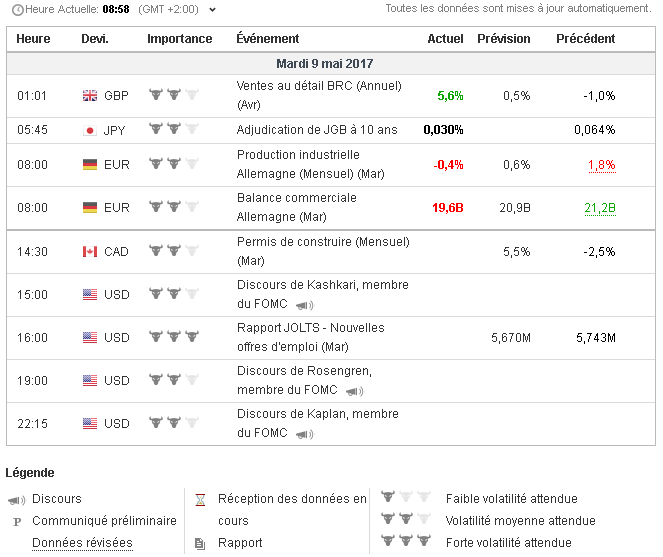Click the Japan flag icon for JPY

tap(90, 130)
